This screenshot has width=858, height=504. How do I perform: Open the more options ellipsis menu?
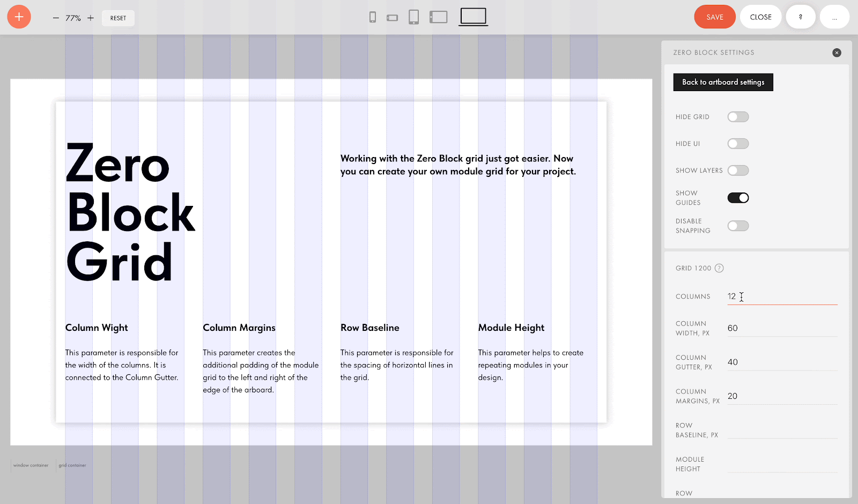coord(834,17)
